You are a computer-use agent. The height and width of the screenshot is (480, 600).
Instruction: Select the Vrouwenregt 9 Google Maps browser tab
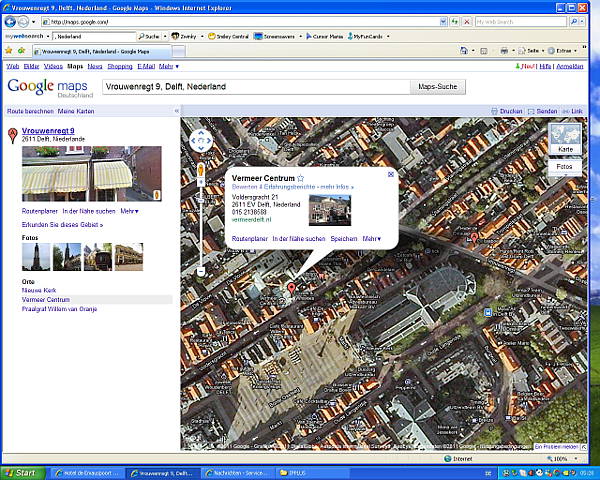102,51
